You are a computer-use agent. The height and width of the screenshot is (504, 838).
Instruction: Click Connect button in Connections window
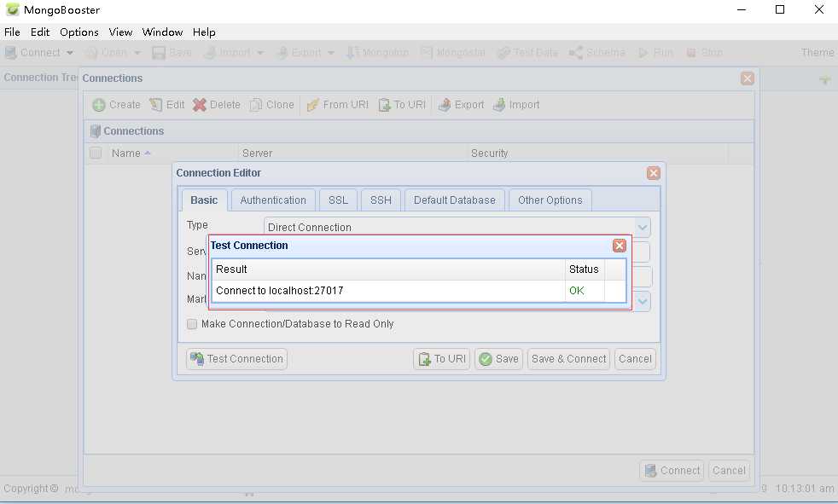coord(672,471)
